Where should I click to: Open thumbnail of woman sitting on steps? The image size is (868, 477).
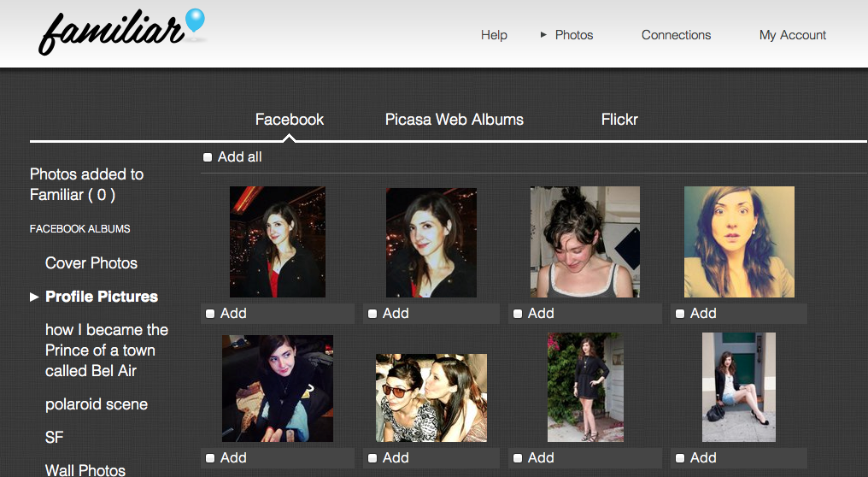click(x=739, y=387)
